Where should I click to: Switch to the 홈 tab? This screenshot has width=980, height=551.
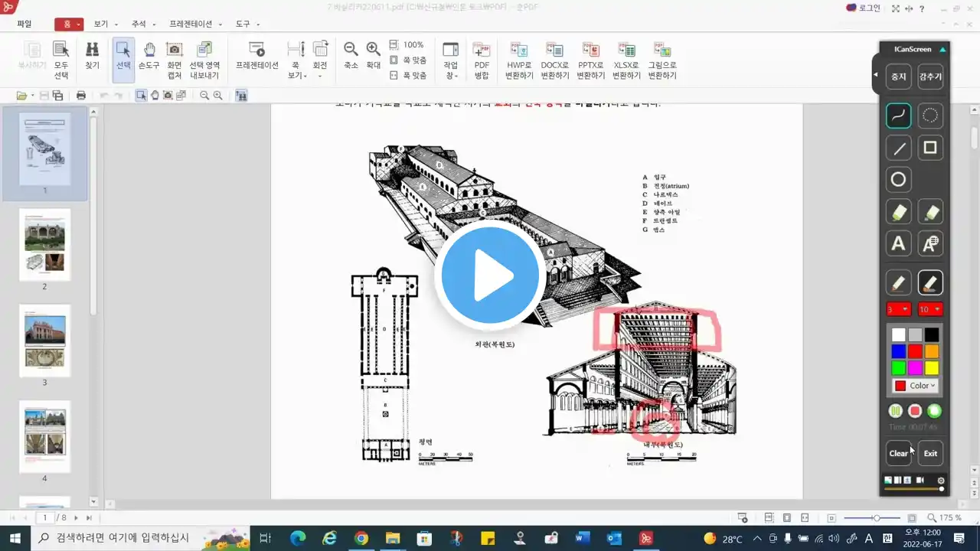[69, 24]
